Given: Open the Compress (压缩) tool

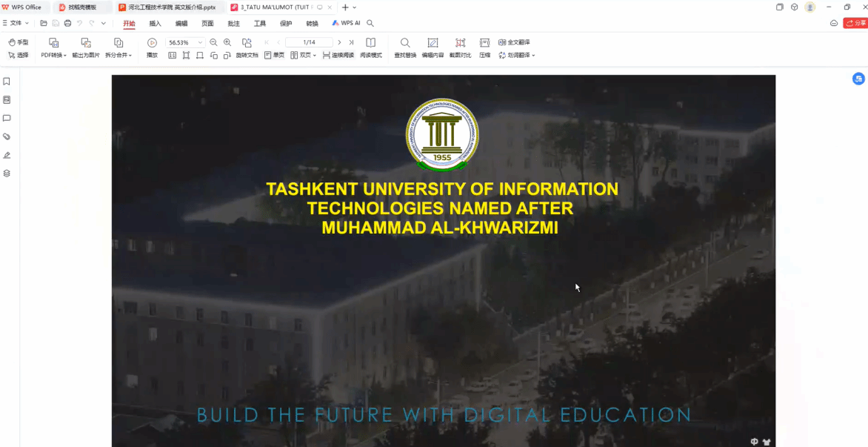Looking at the screenshot, I should (x=484, y=43).
